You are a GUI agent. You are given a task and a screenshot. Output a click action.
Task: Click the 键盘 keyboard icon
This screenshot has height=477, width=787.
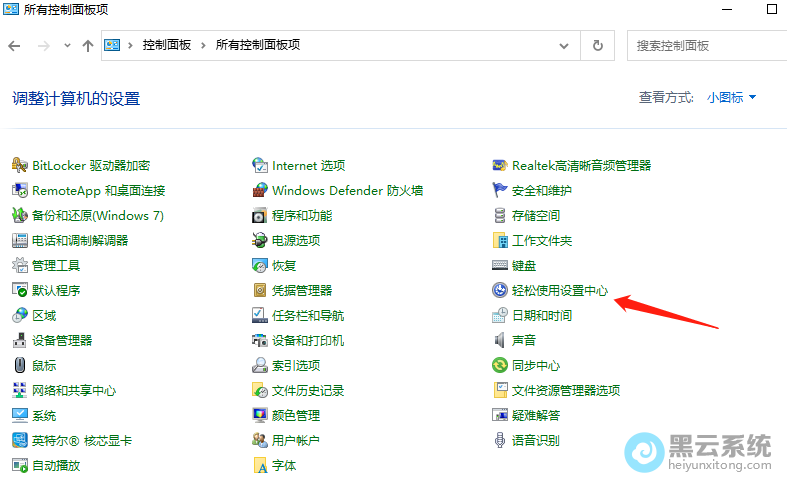click(499, 265)
